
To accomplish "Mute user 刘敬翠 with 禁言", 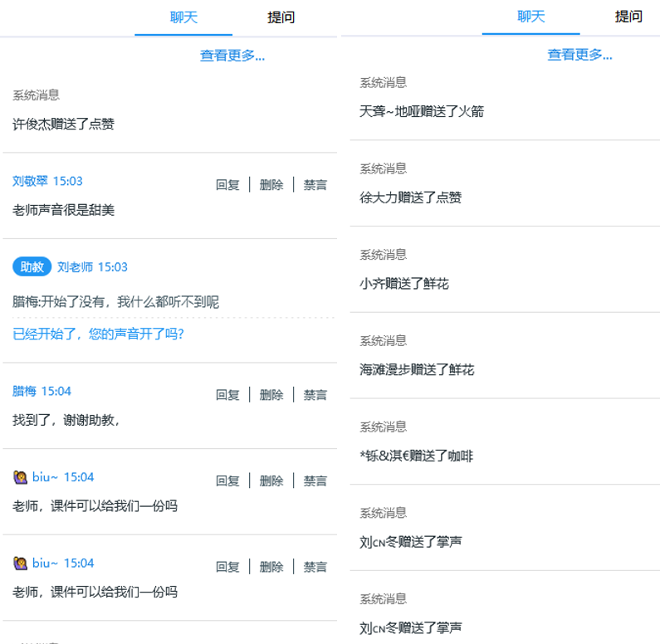I will click(315, 185).
